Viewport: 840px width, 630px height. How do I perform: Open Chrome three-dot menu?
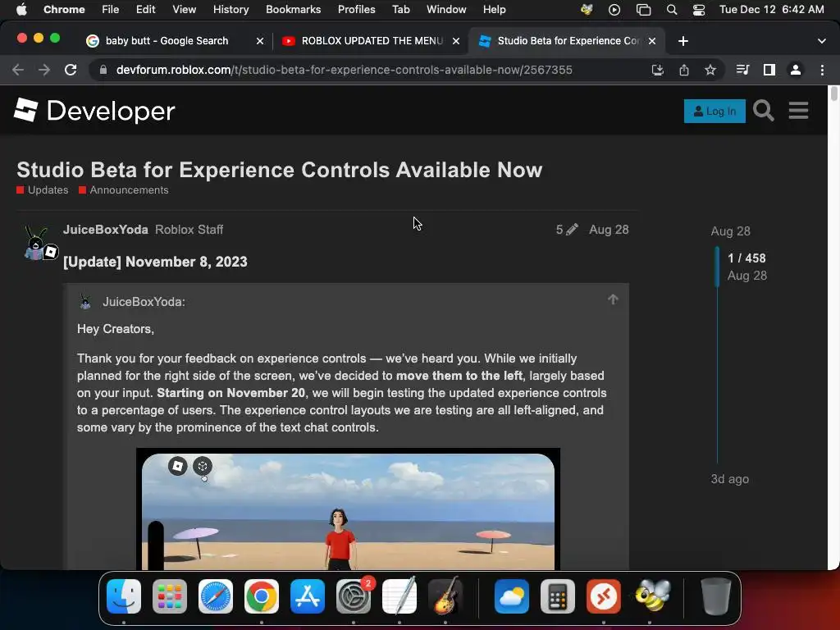(822, 70)
